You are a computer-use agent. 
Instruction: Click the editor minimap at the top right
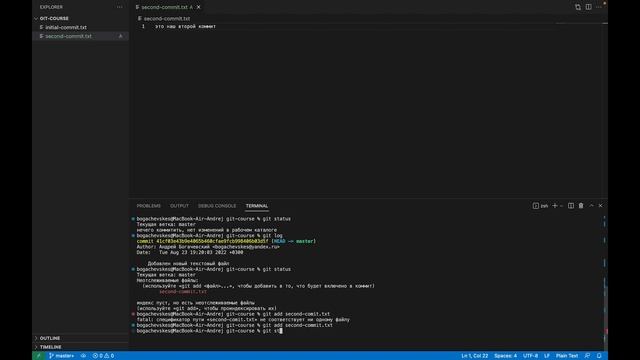pyautogui.click(x=580, y=24)
